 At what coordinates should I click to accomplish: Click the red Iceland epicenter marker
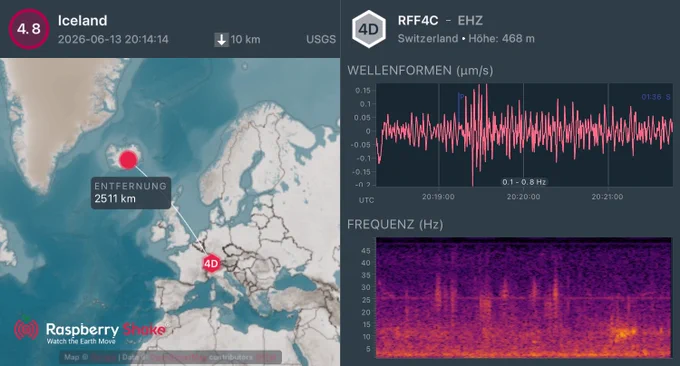pyautogui.click(x=128, y=160)
